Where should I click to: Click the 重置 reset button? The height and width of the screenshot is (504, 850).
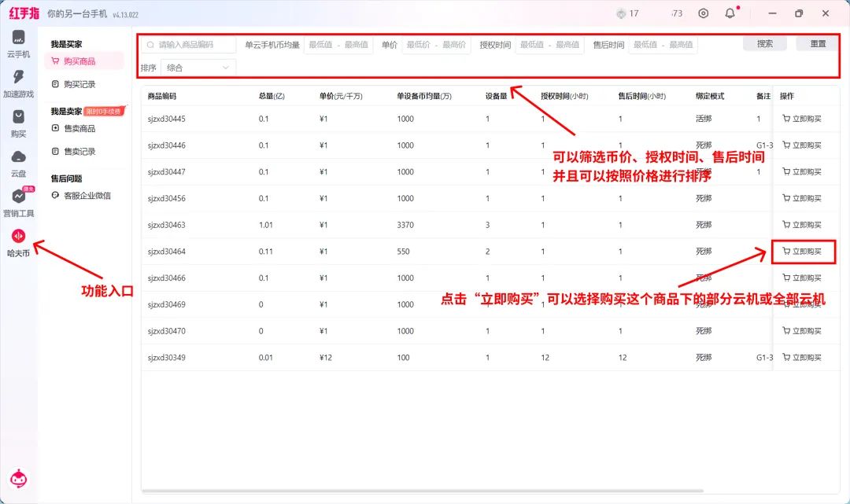pyautogui.click(x=818, y=44)
